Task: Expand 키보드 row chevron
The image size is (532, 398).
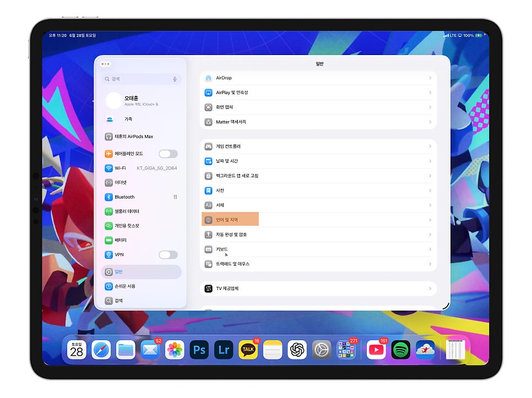Action: pos(430,249)
